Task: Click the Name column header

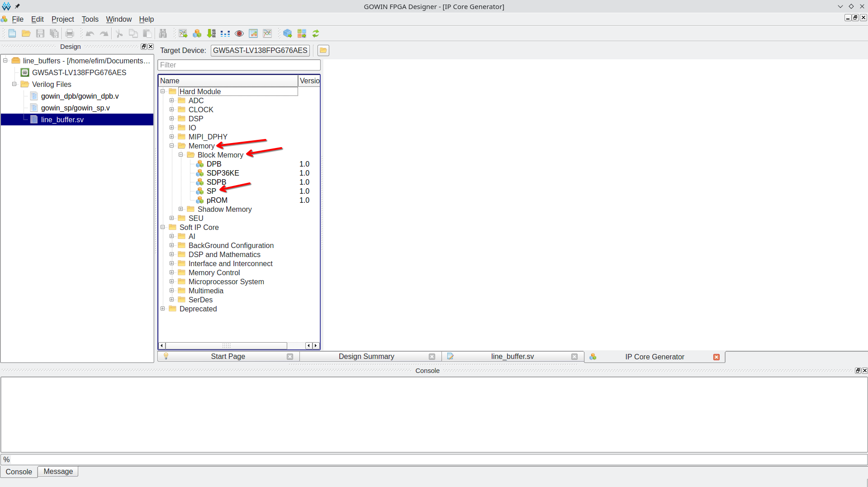Action: [228, 81]
